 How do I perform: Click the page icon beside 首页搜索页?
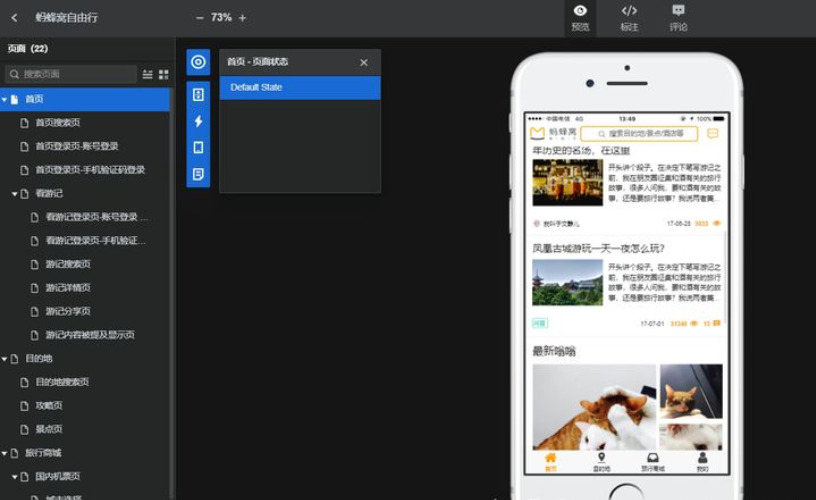24,123
